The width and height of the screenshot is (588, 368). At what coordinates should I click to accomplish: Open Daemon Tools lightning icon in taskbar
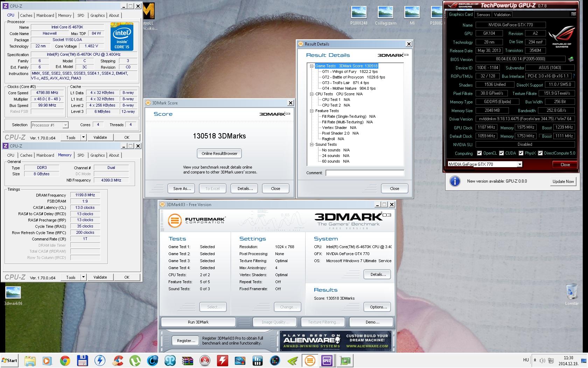(x=100, y=361)
